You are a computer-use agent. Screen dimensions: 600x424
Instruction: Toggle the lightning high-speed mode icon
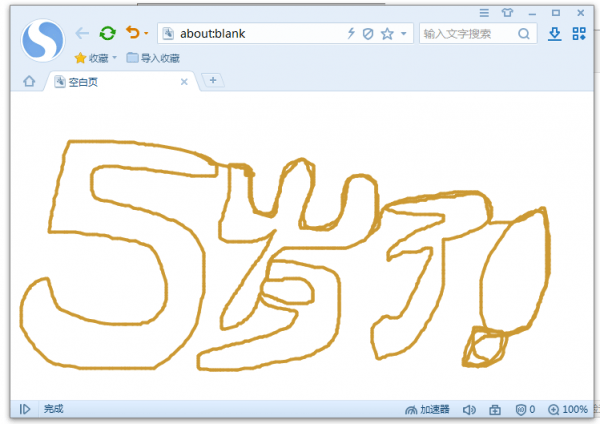tap(351, 34)
